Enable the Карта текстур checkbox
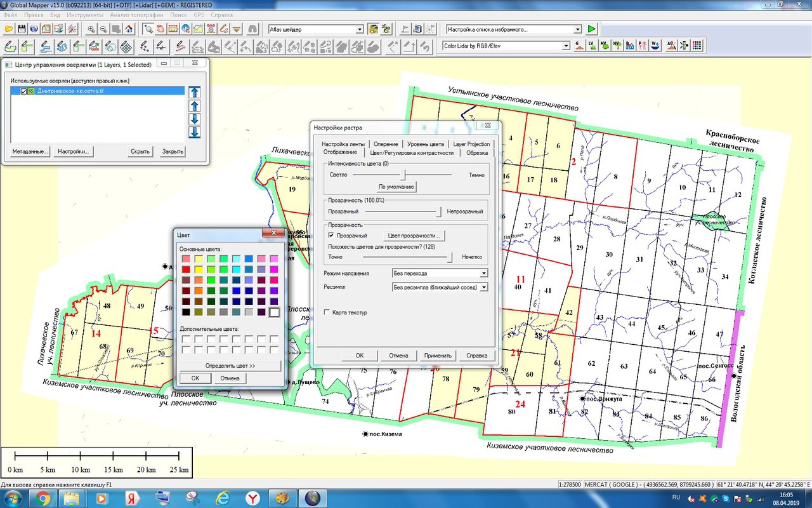Image resolution: width=812 pixels, height=508 pixels. (x=327, y=312)
